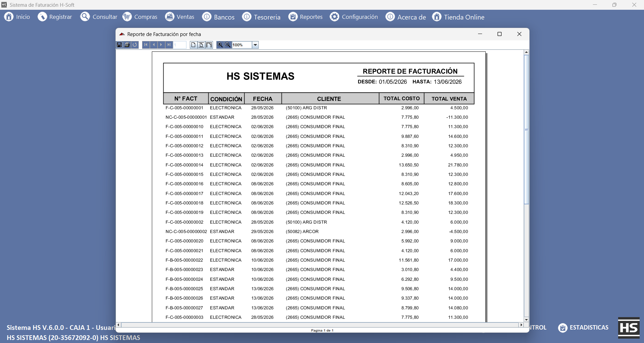Viewport: 644px width, 343px height.
Task: Click the TOTAL COSTO column header
Action: tap(401, 99)
